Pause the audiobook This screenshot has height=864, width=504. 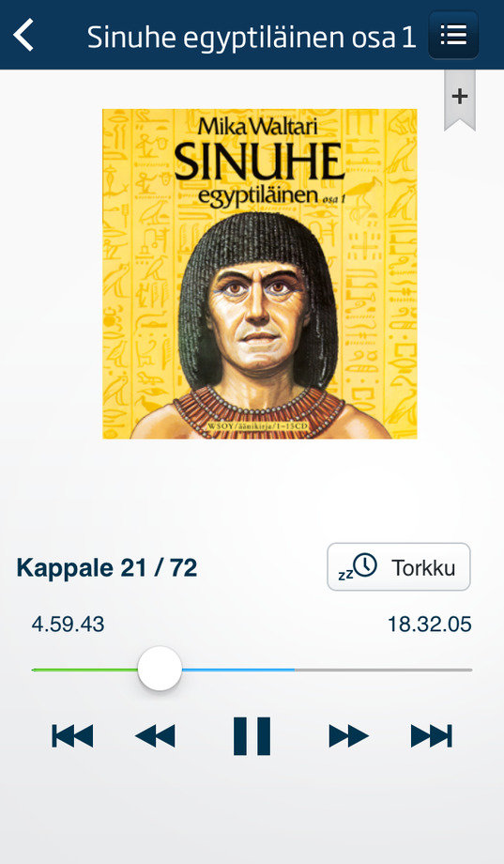click(x=252, y=735)
